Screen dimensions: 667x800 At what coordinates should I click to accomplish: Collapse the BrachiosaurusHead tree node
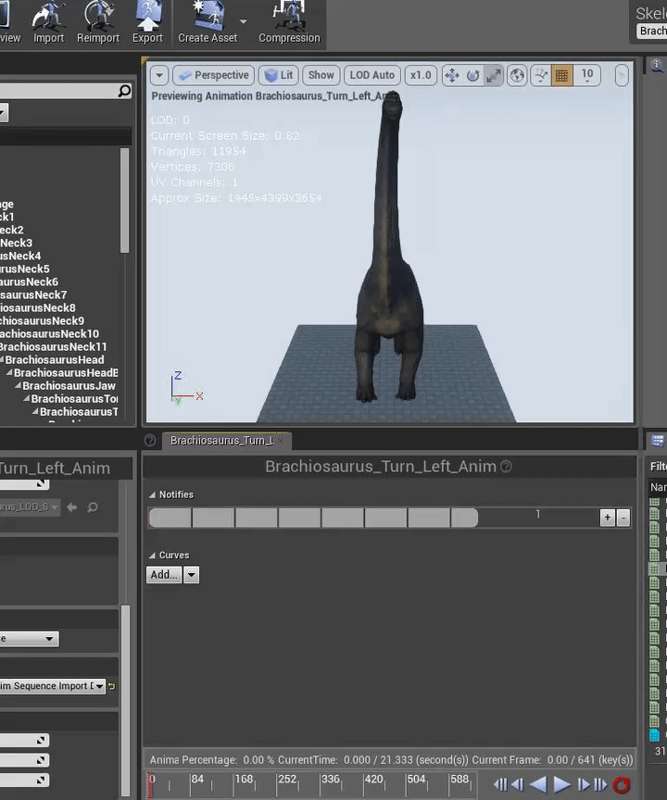2,360
